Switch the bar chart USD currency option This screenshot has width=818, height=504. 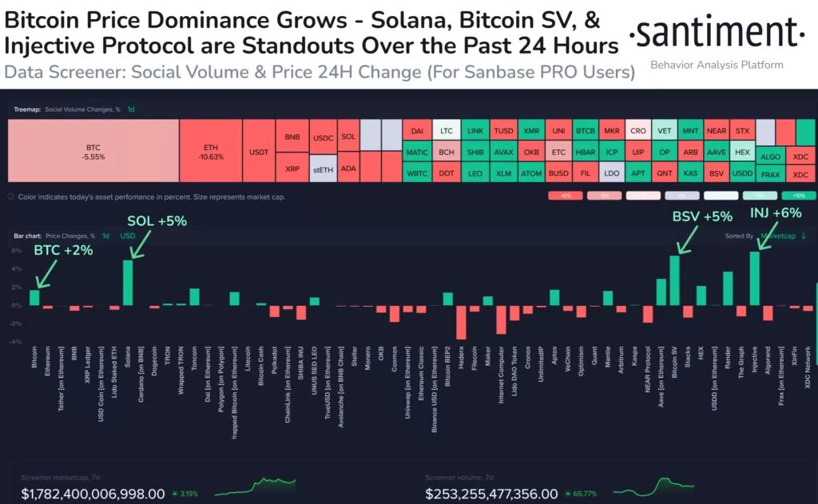(128, 236)
